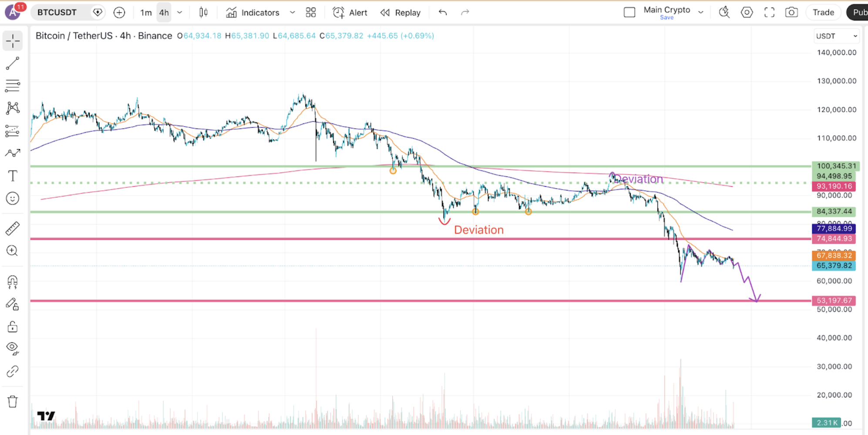Toggle hide all drawings eye icon
Screen dimensions: 868x435
pyautogui.click(x=13, y=348)
